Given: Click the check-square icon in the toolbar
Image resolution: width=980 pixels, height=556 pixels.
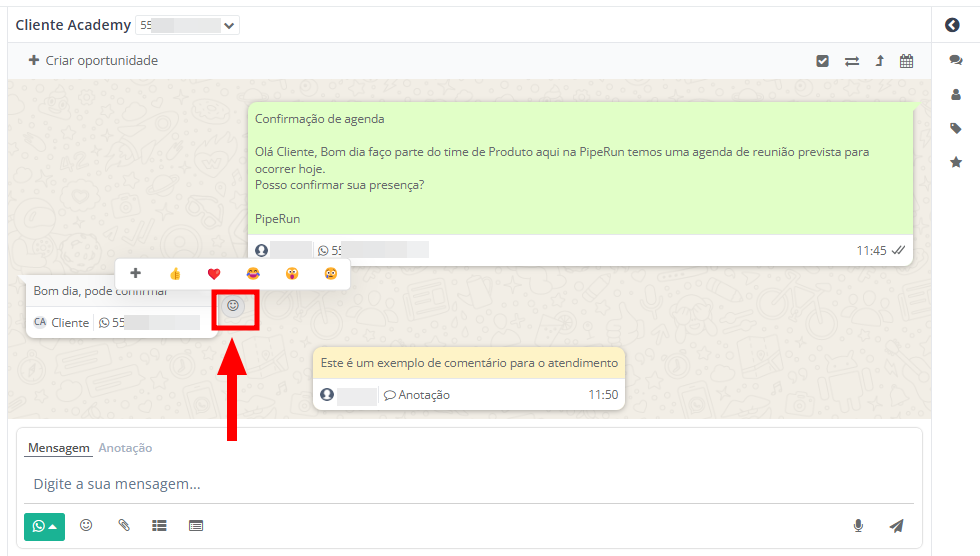Looking at the screenshot, I should pos(822,61).
